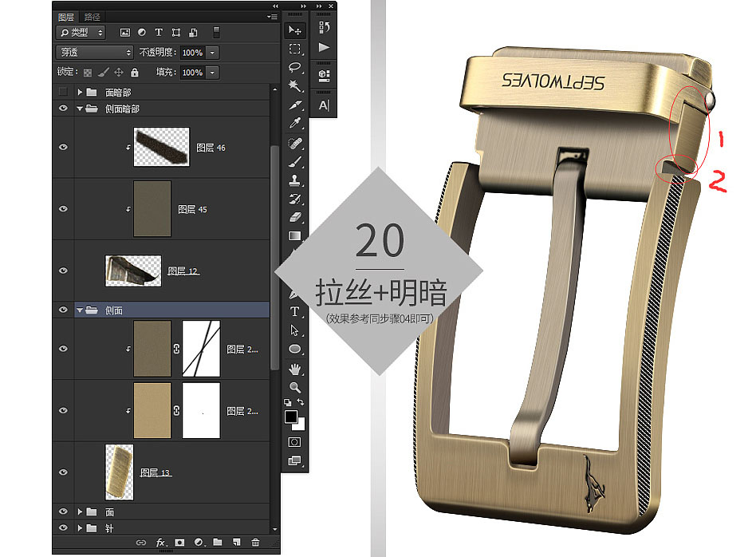The image size is (756, 557).
Task: Hide the 侧面暗部 group
Action: 63,109
